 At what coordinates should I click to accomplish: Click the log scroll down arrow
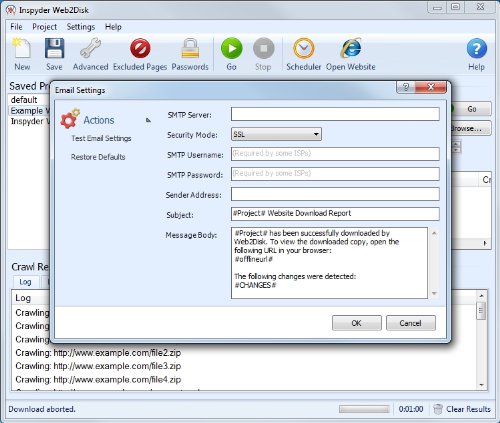481,385
